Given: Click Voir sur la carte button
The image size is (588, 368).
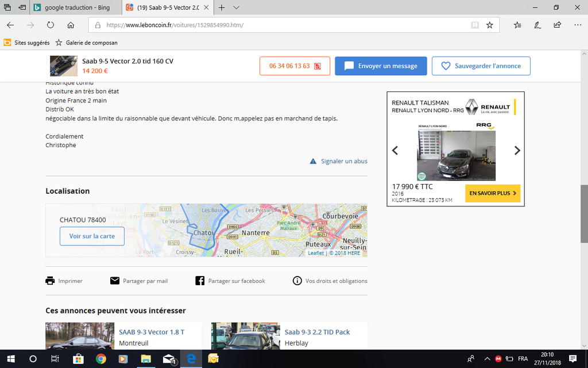Looking at the screenshot, I should [x=92, y=236].
